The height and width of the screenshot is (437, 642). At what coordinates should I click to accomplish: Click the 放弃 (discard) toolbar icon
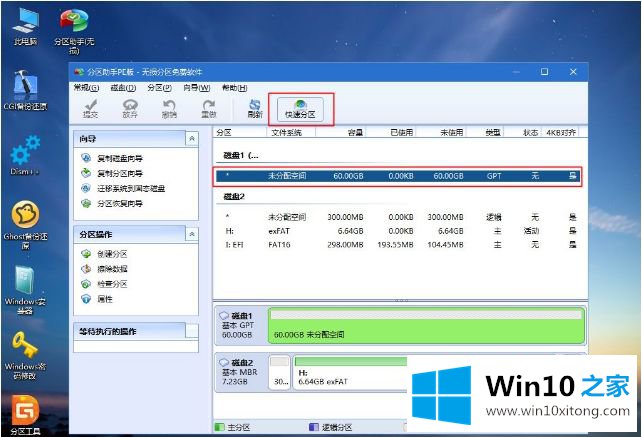pyautogui.click(x=129, y=107)
